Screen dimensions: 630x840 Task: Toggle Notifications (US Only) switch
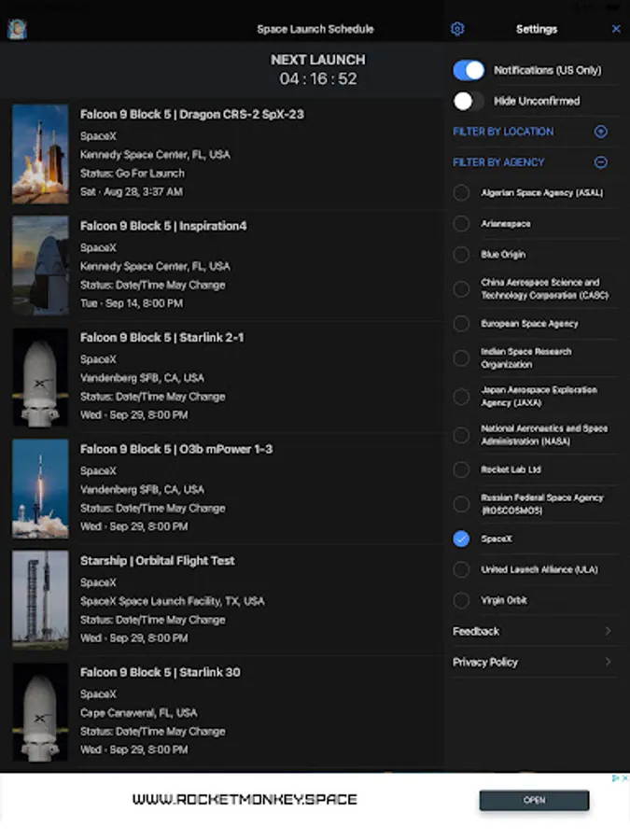pyautogui.click(x=469, y=70)
